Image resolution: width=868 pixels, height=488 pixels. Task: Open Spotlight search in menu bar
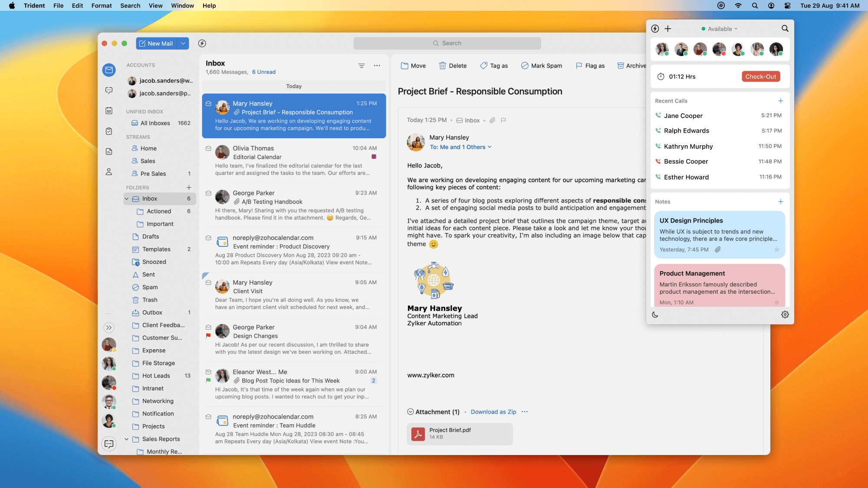click(x=755, y=6)
